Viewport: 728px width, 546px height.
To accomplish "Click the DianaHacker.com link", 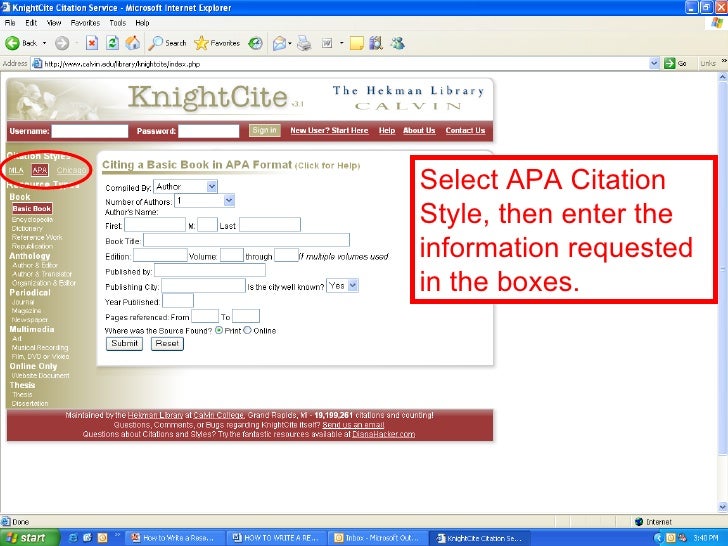I will [384, 434].
